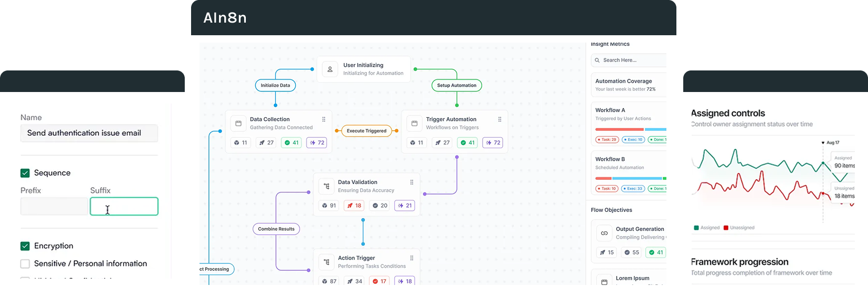
Task: Open the Data Collection node drag handle menu
Action: 324,119
